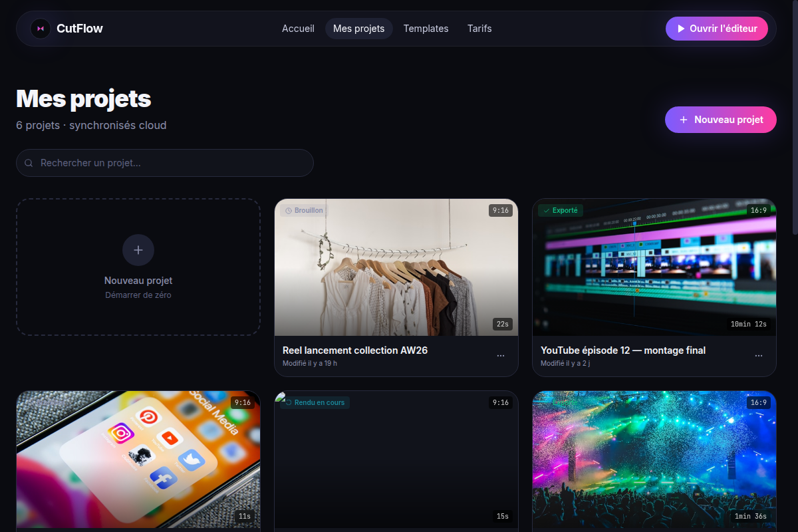Click the Brouillon status badge
This screenshot has height=532, width=798.
(x=304, y=210)
